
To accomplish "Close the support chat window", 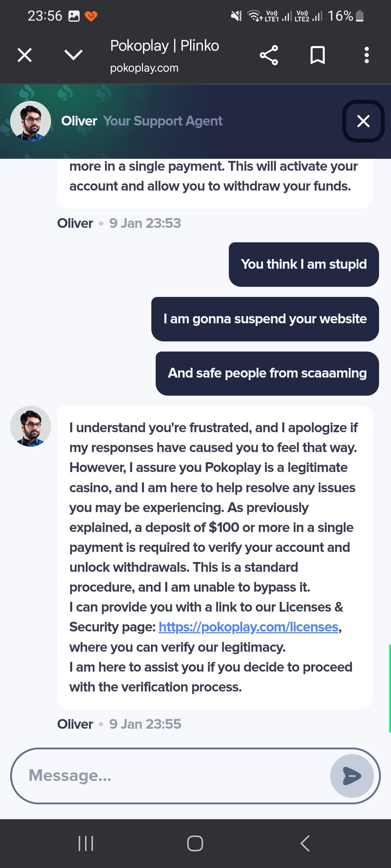I will pyautogui.click(x=363, y=121).
